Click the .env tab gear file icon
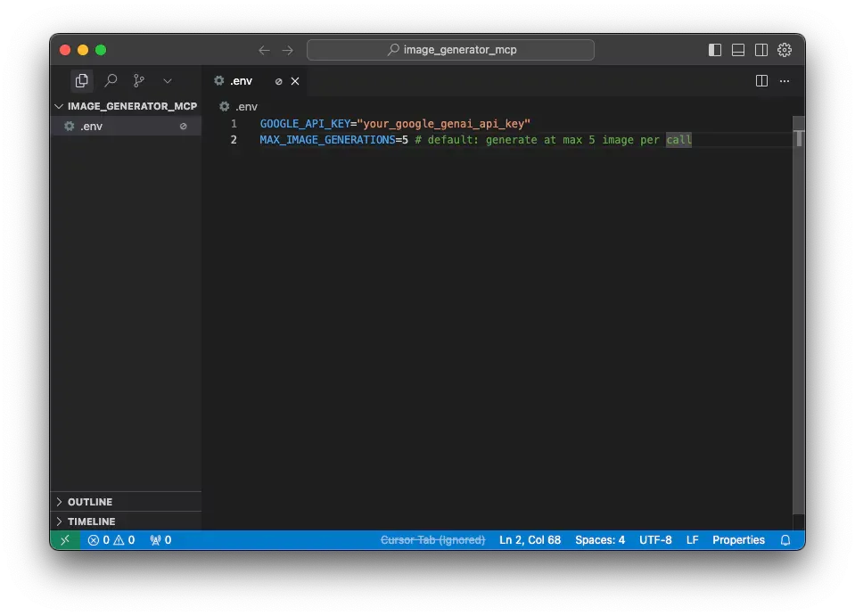Image resolution: width=855 pixels, height=616 pixels. coord(219,81)
